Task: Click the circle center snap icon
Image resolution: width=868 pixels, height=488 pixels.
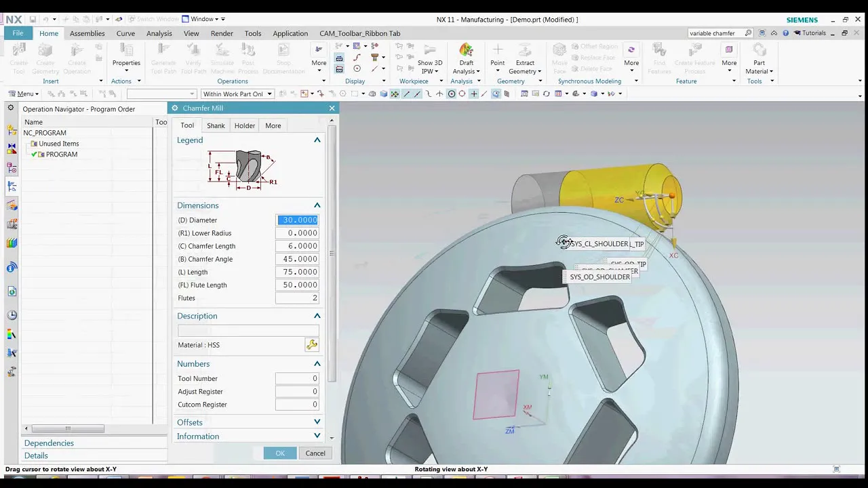Action: [x=451, y=94]
